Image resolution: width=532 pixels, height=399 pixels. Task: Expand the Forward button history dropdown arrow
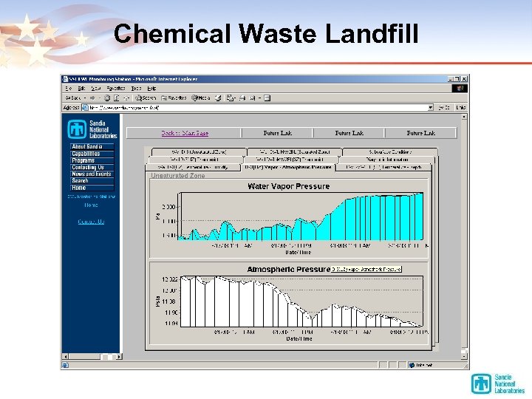pos(100,98)
